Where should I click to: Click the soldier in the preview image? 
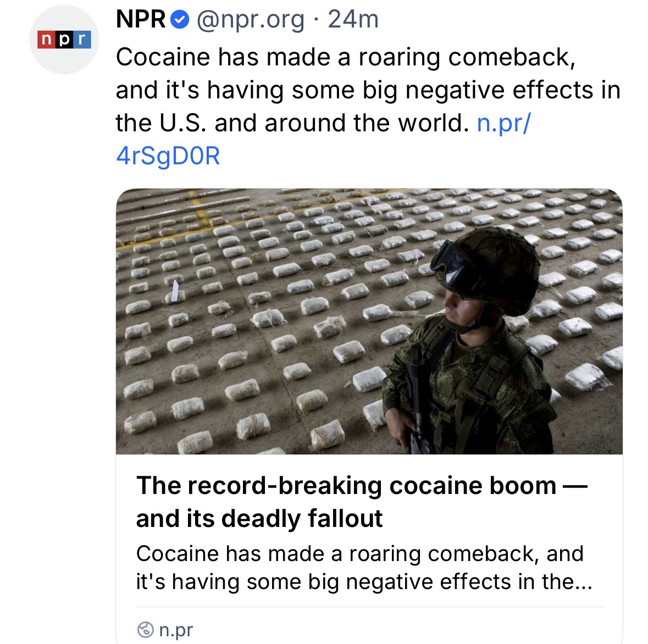coord(473,352)
